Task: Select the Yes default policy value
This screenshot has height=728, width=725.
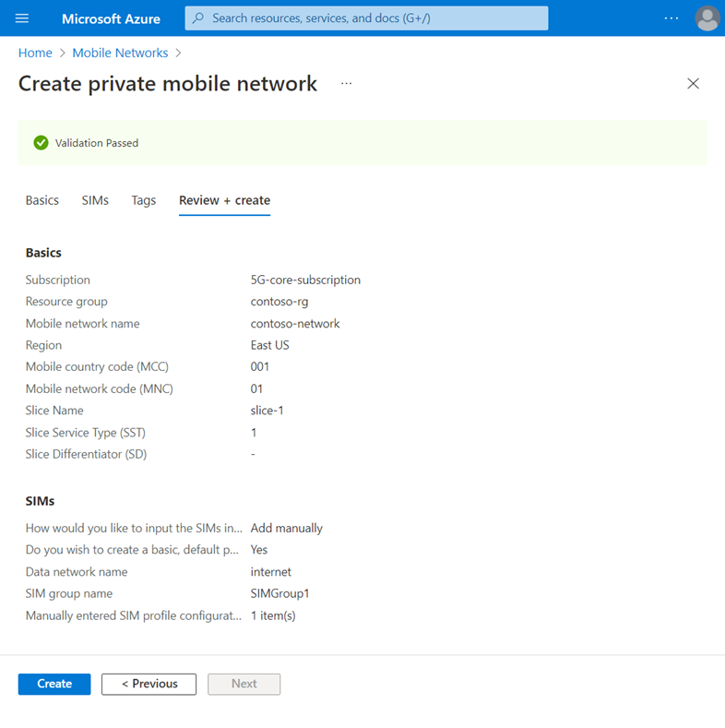Action: pyautogui.click(x=259, y=550)
